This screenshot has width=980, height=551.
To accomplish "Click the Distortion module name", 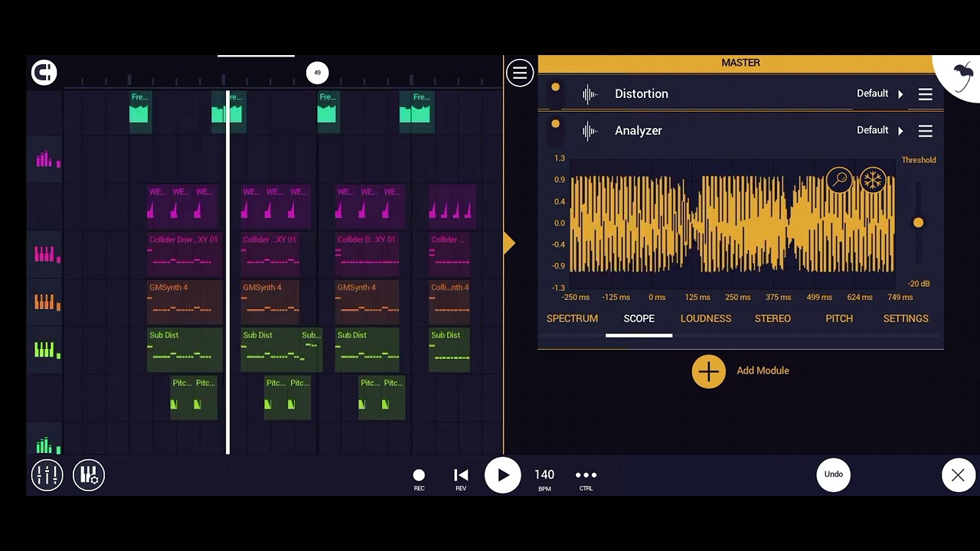I will (x=642, y=93).
